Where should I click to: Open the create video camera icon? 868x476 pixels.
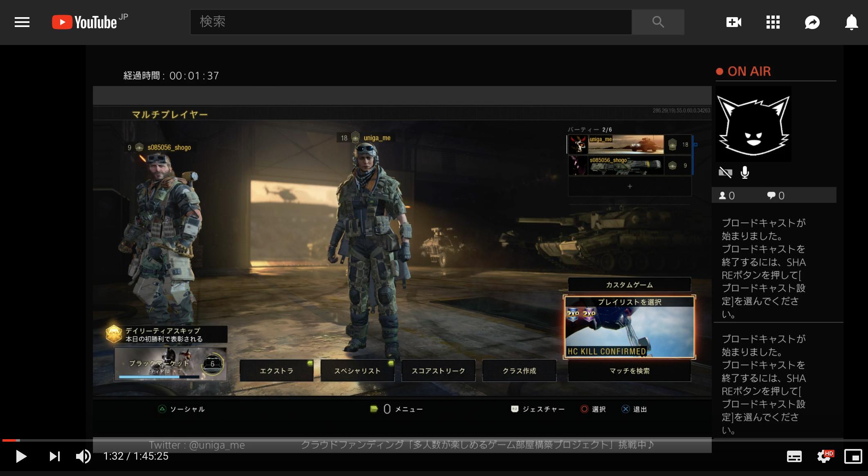734,22
